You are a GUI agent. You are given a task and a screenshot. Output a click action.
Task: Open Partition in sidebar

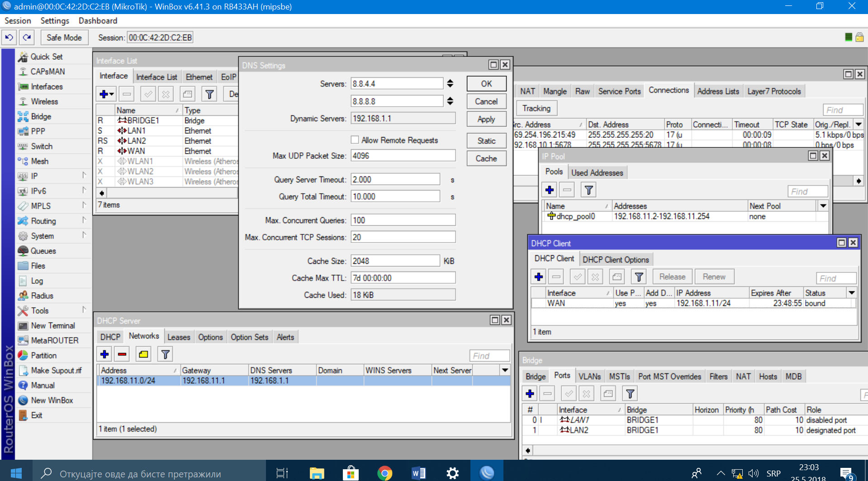coord(43,355)
